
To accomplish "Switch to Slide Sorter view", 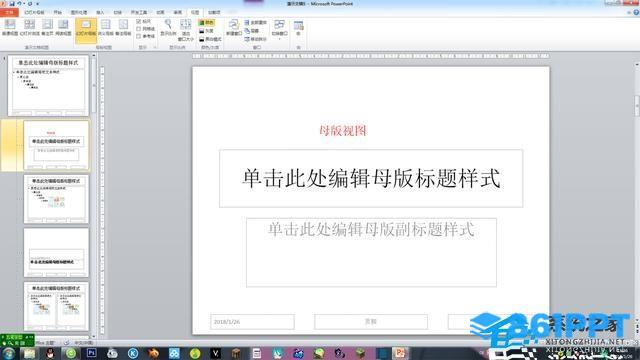I will coord(29,28).
